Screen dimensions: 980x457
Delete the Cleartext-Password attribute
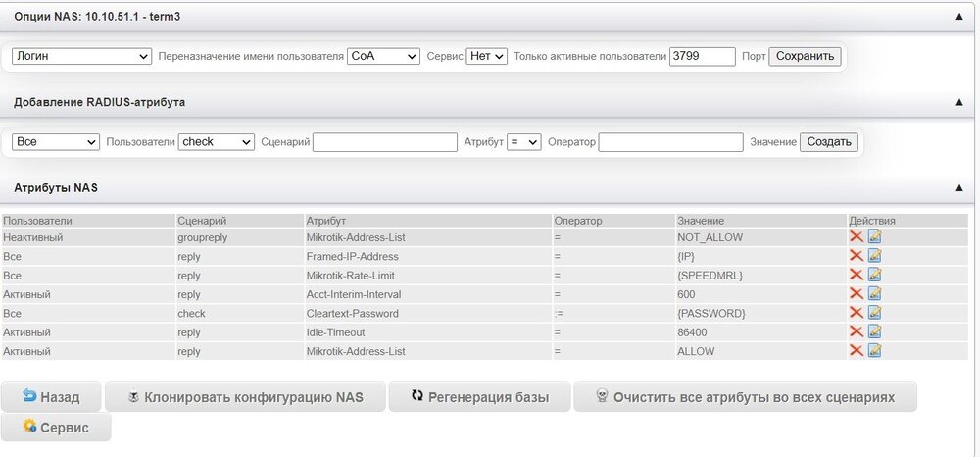[856, 312]
